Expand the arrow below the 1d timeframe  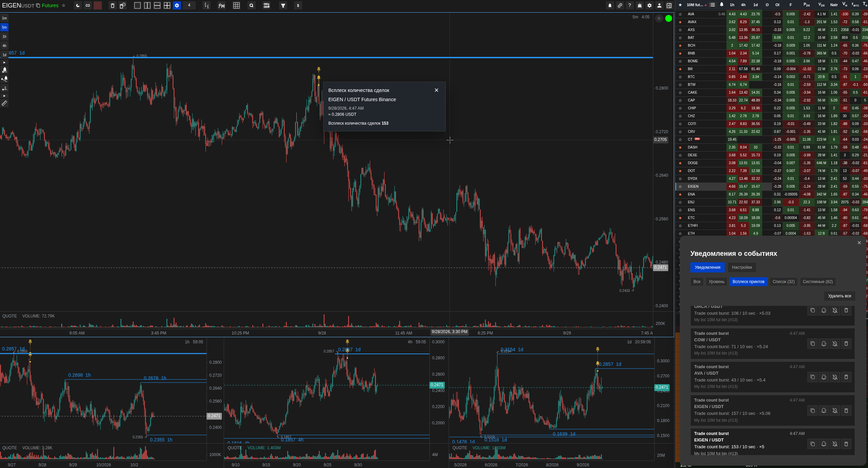[x=4, y=62]
